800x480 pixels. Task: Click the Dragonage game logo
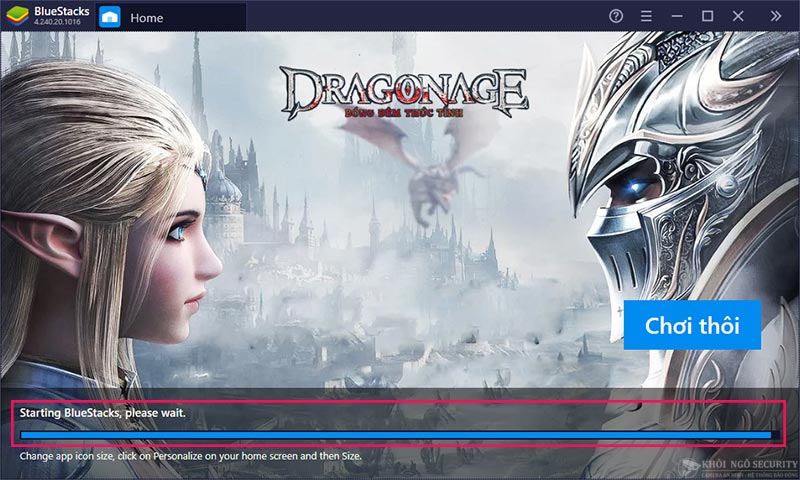[x=404, y=93]
